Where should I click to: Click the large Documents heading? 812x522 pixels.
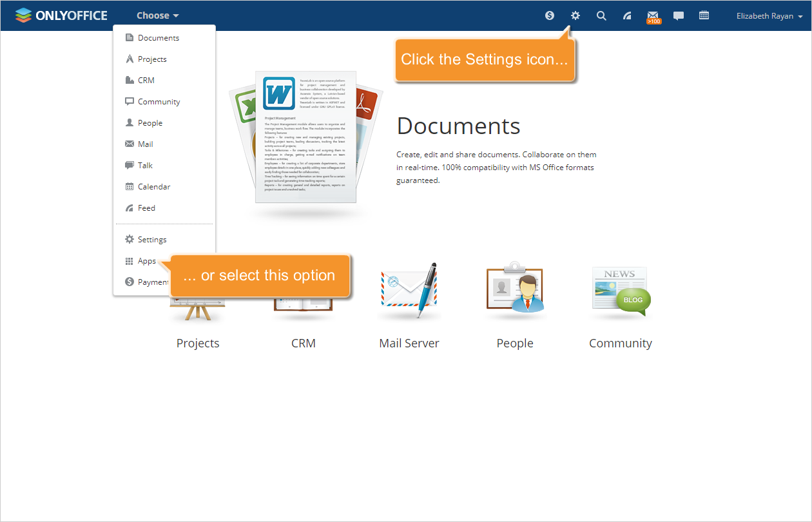click(x=458, y=126)
